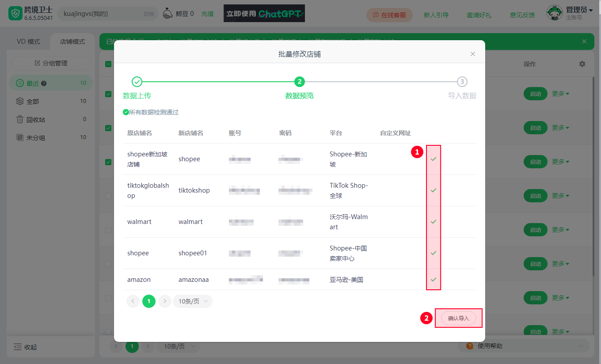Screen dimensions: 601x364
Task: Open 更多 dropdown in first store row
Action: (x=561, y=94)
